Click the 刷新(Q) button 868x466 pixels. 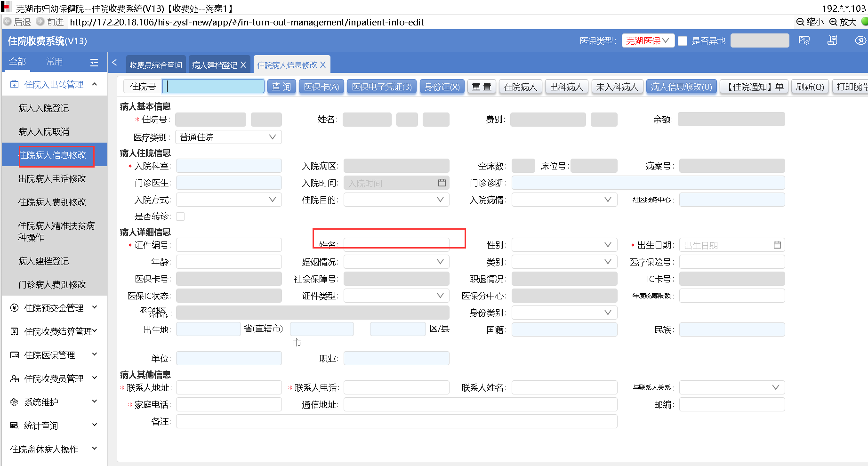pos(810,87)
